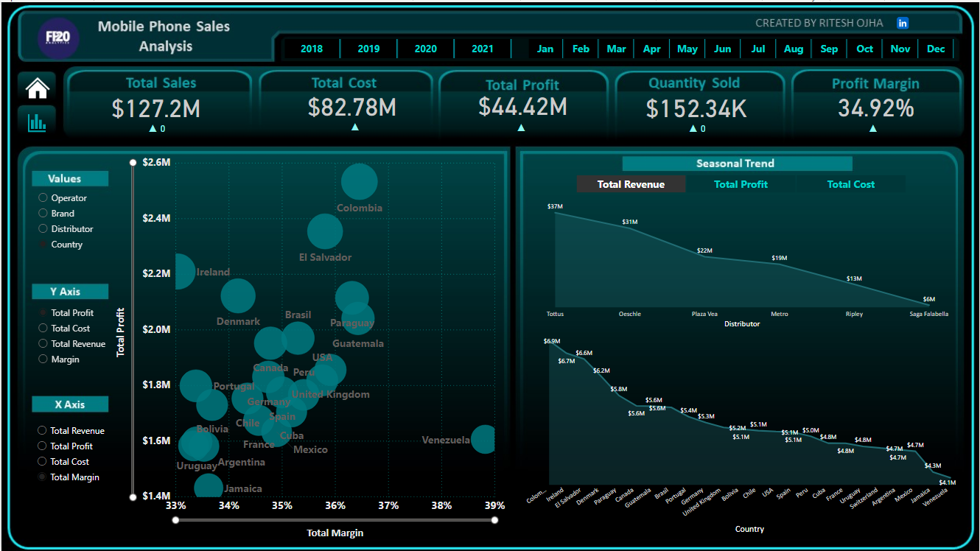The width and height of the screenshot is (980, 551).
Task: Click the top handle of the vertical Total Profit slider
Action: (x=133, y=163)
